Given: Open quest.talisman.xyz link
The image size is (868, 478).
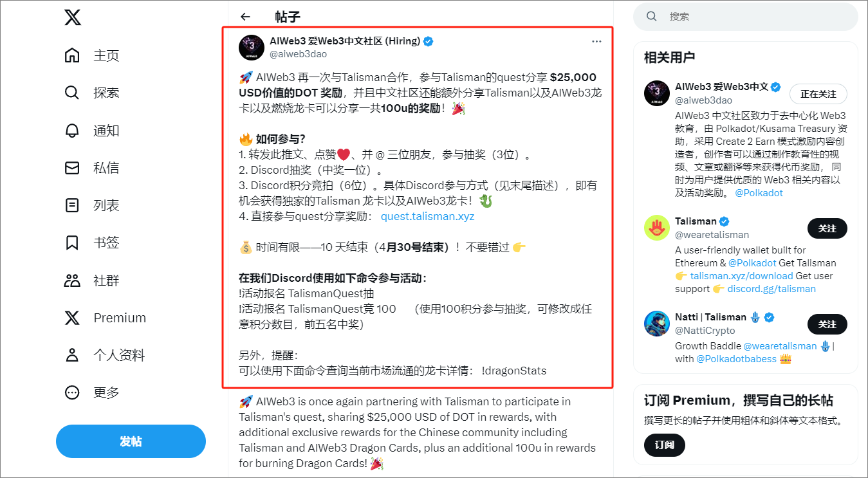Looking at the screenshot, I should click(x=427, y=216).
